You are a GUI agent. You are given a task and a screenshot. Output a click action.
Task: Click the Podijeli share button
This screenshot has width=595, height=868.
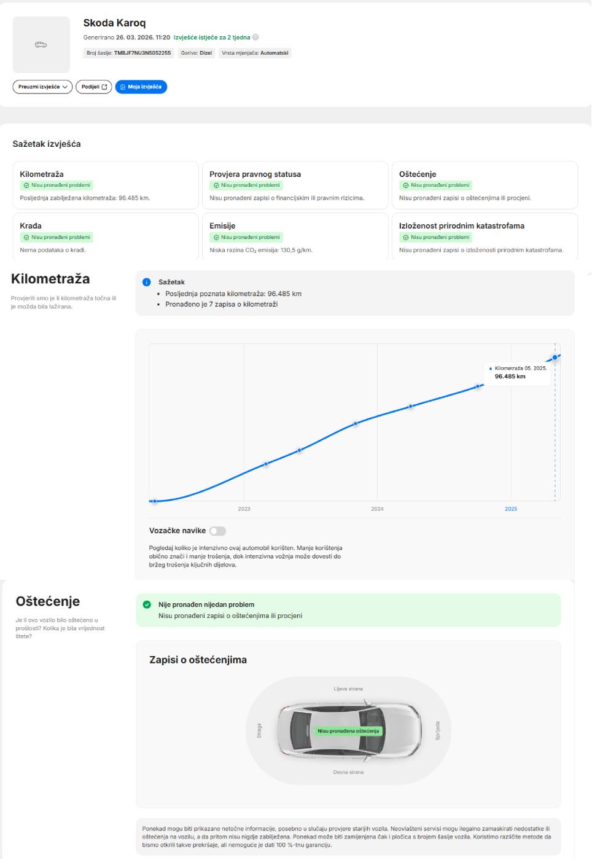point(94,87)
